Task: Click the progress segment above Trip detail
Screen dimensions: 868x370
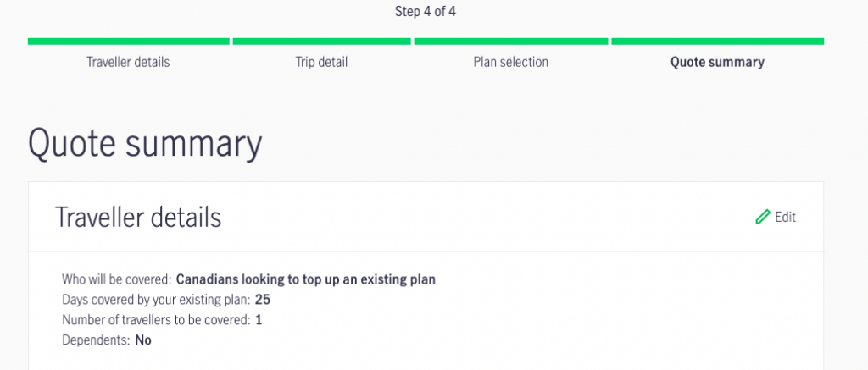Action: pos(322,41)
